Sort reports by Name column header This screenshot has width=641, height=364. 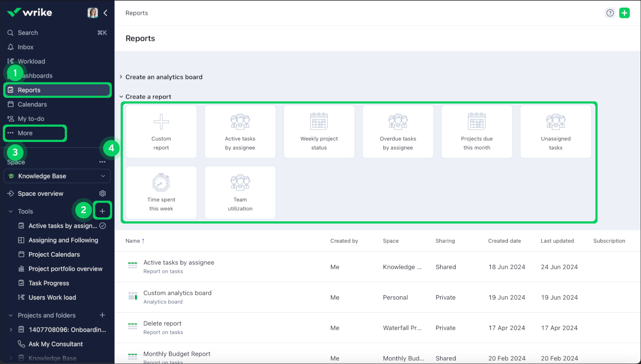(x=133, y=241)
